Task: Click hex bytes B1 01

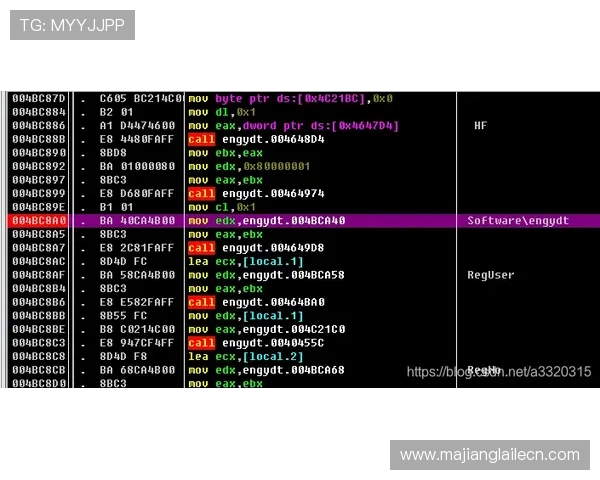Action: point(116,207)
